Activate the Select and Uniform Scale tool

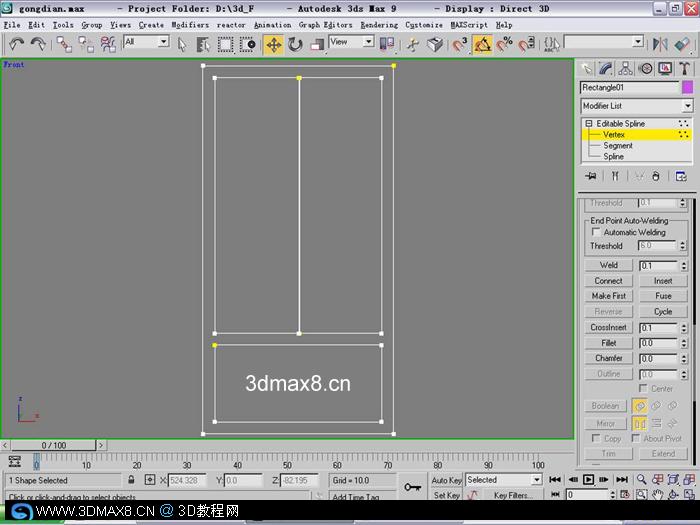click(x=317, y=44)
